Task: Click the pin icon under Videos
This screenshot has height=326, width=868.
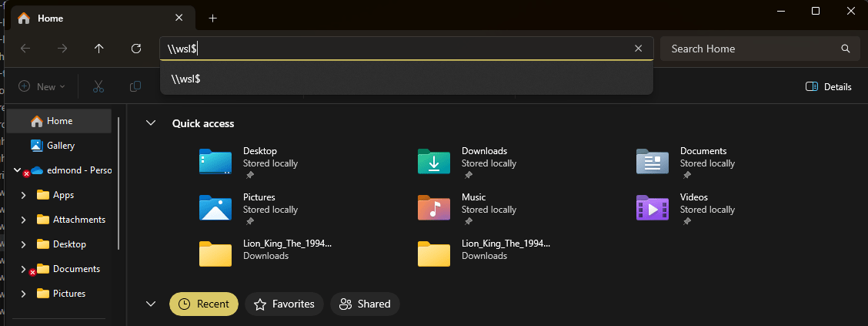Action: point(687,221)
